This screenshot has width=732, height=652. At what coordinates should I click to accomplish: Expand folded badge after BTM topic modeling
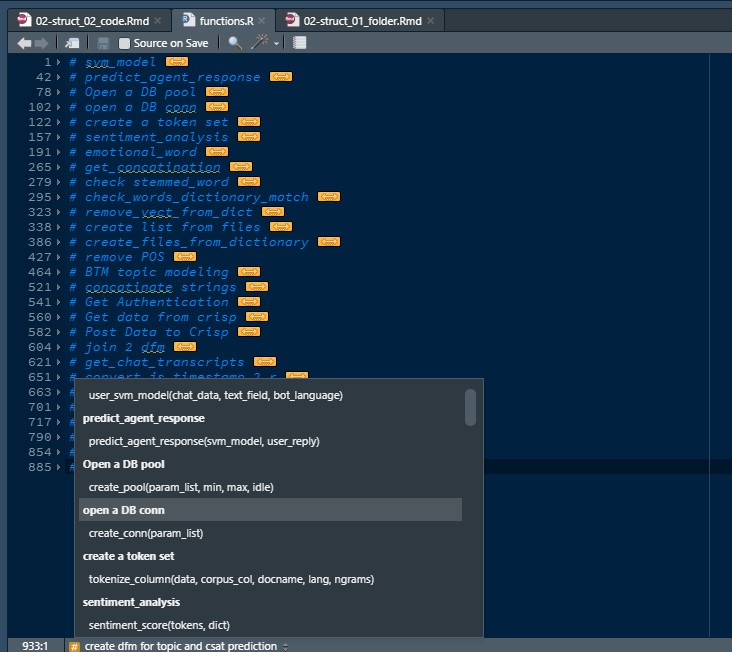point(249,272)
